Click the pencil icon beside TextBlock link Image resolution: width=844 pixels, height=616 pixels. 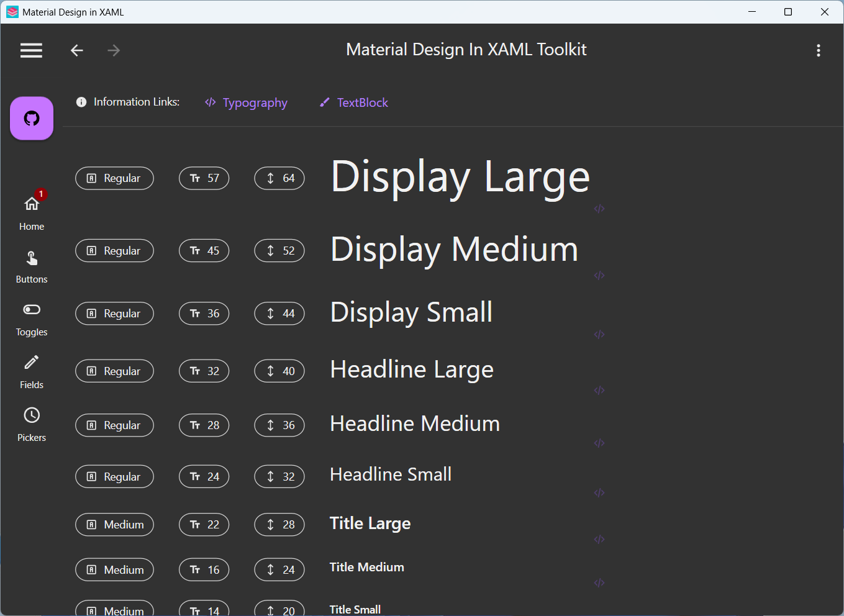pos(324,102)
